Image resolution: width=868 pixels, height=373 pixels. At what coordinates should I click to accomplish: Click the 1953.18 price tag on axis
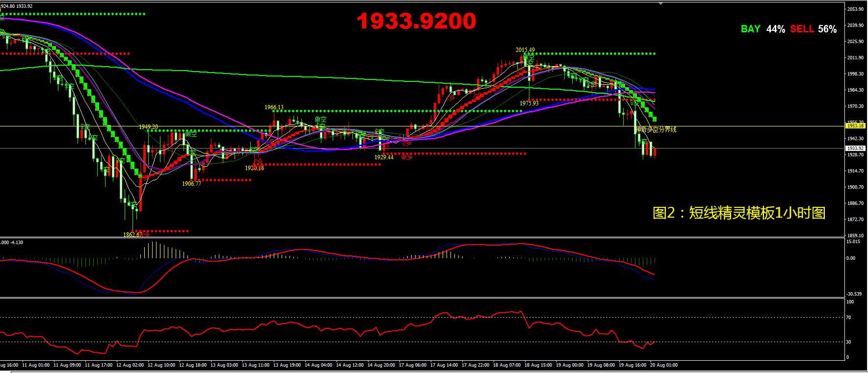(x=855, y=126)
